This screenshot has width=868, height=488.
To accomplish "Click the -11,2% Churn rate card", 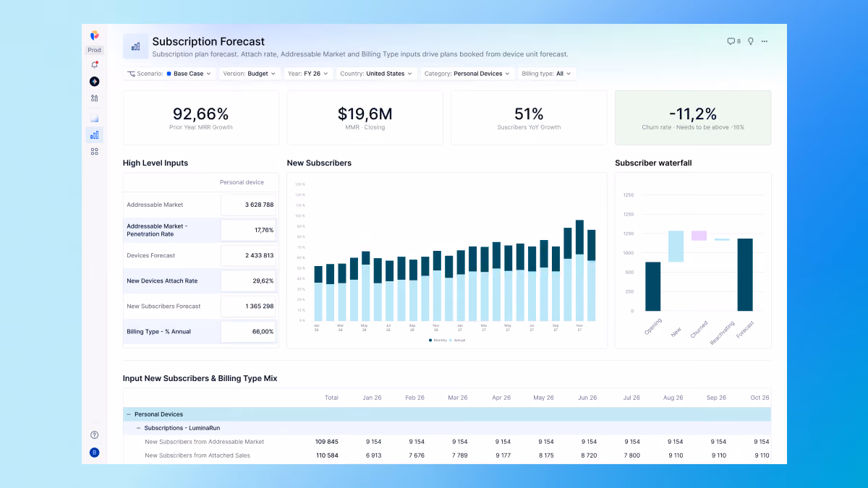I will click(693, 118).
